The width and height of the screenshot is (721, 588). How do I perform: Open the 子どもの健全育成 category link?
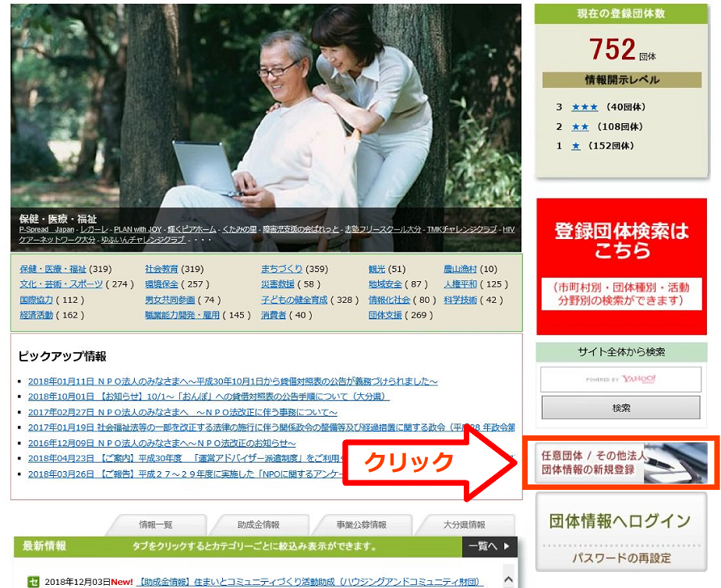pos(294,300)
